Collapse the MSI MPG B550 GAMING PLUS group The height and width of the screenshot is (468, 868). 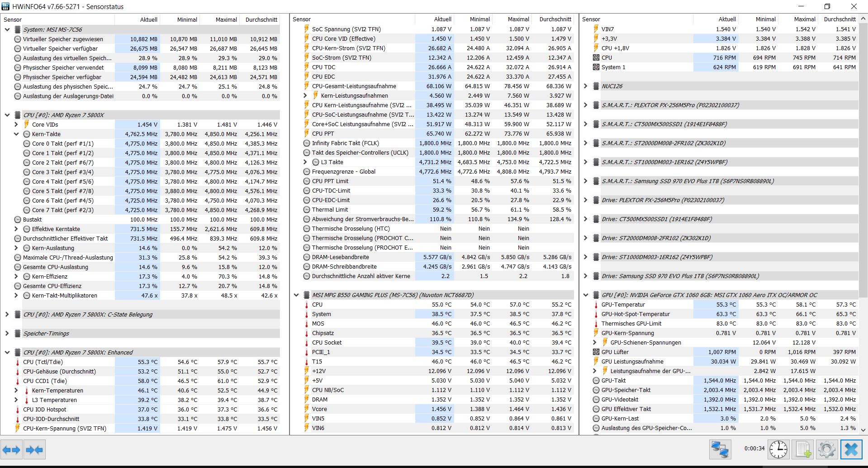(296, 295)
